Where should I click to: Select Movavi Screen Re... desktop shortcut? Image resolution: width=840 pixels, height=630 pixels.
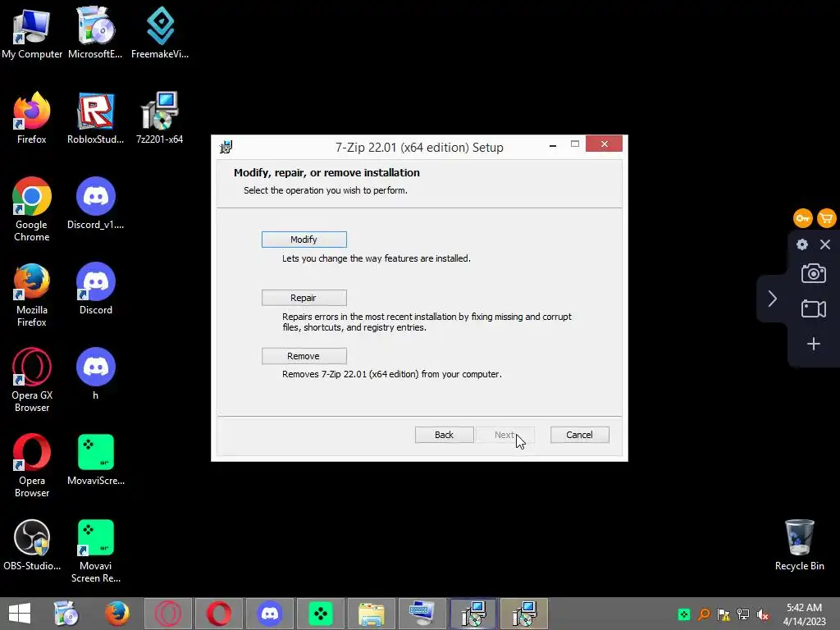click(95, 550)
